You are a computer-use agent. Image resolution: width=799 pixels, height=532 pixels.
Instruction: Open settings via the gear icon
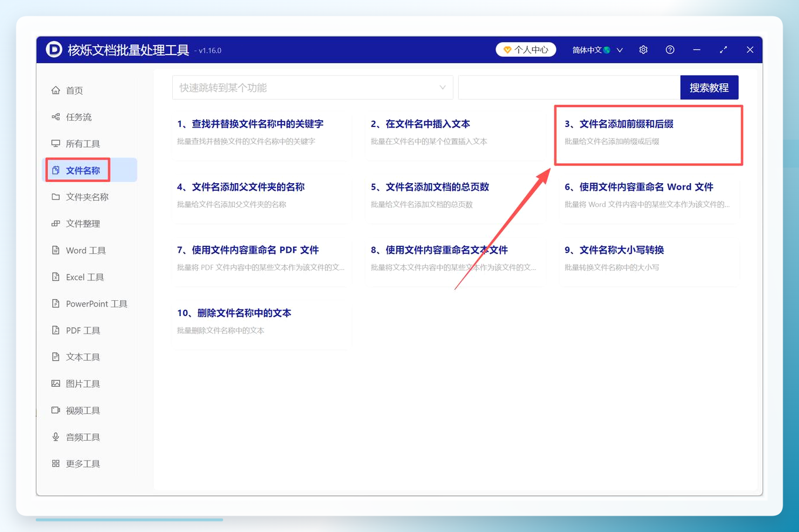tap(643, 50)
